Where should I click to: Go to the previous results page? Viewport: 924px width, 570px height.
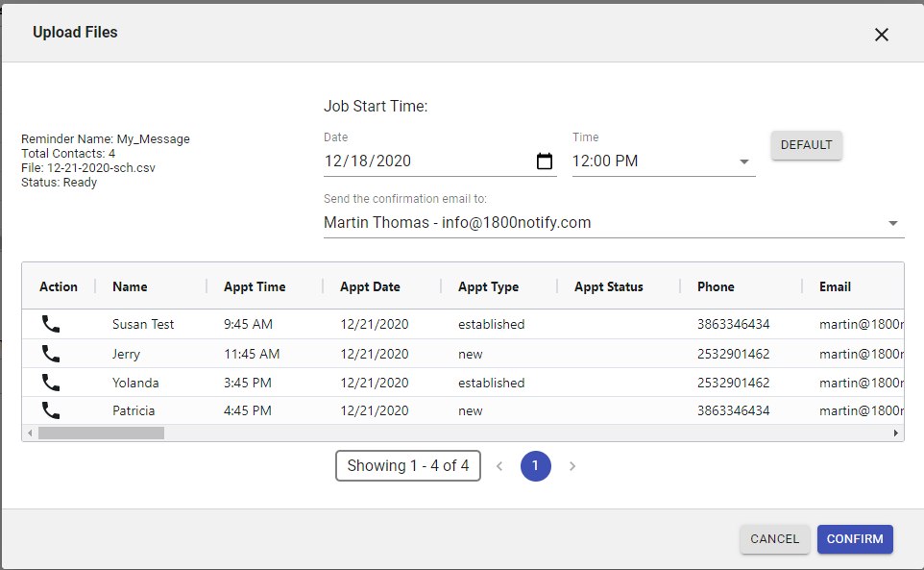[x=499, y=466]
